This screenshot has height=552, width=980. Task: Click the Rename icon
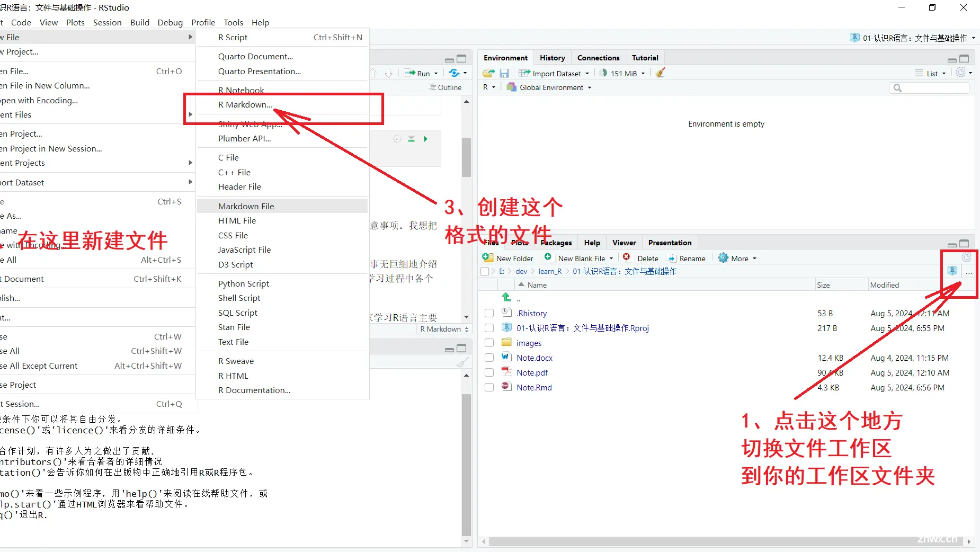pos(672,258)
